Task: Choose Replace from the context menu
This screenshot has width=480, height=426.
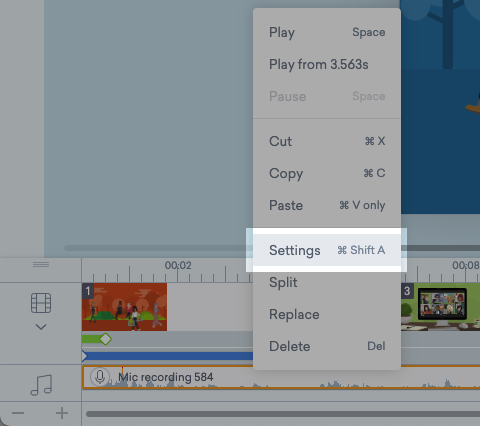Action: 327,314
